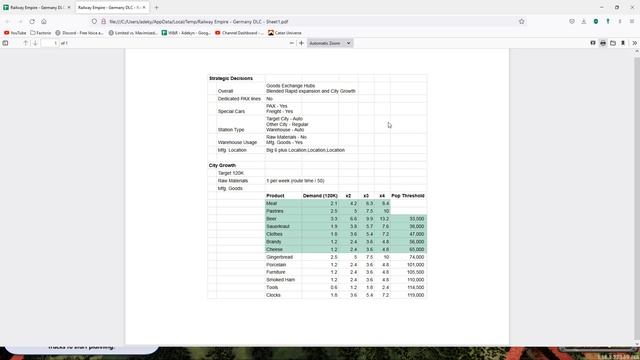The width and height of the screenshot is (640, 360).
Task: Open the Automatic Zoom dropdown
Action: pyautogui.click(x=330, y=43)
